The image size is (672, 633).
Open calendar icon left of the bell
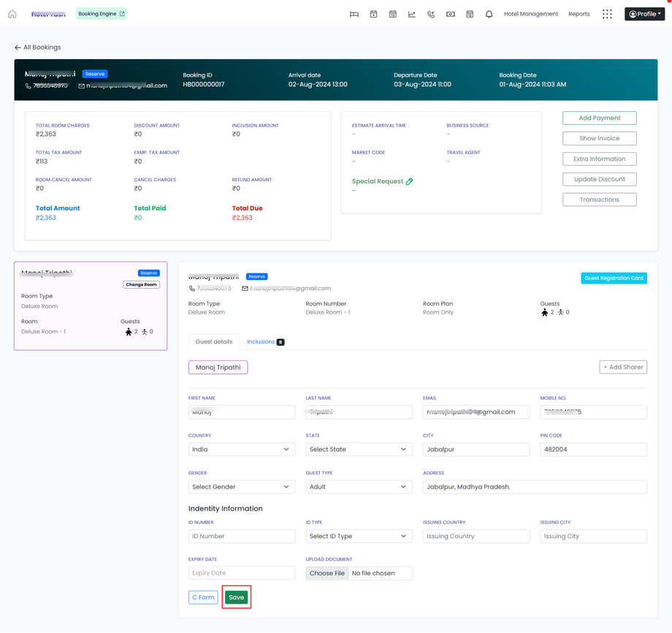point(470,14)
